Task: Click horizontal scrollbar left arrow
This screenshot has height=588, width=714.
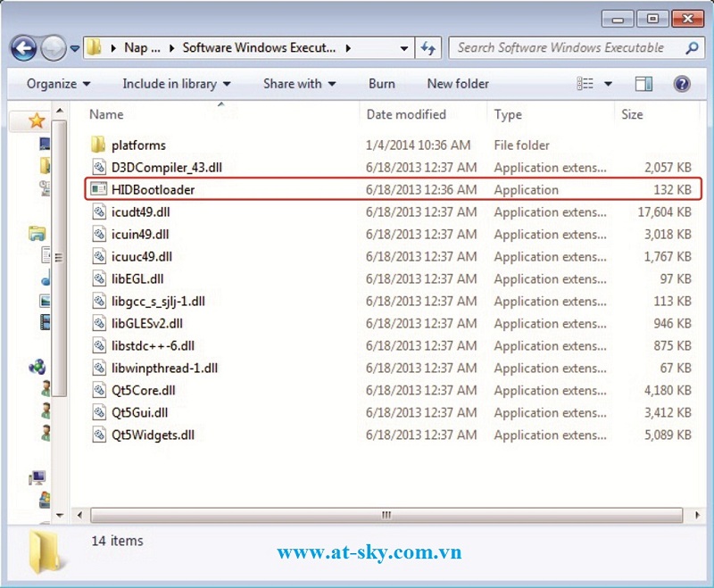Action: [79, 515]
